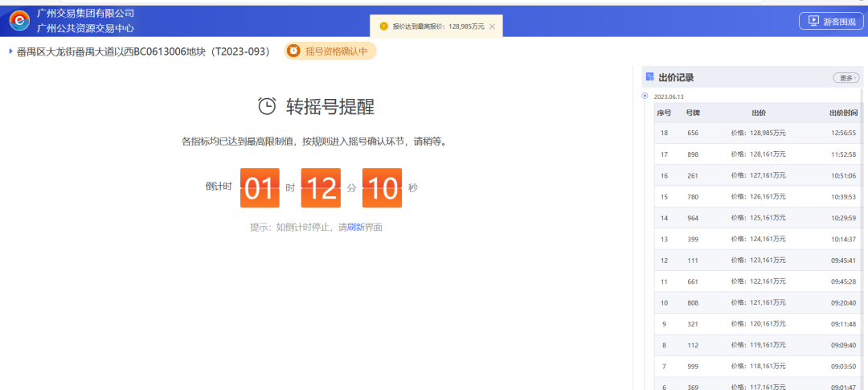Click the 序号 column header
This screenshot has height=390, width=868.
click(x=664, y=113)
